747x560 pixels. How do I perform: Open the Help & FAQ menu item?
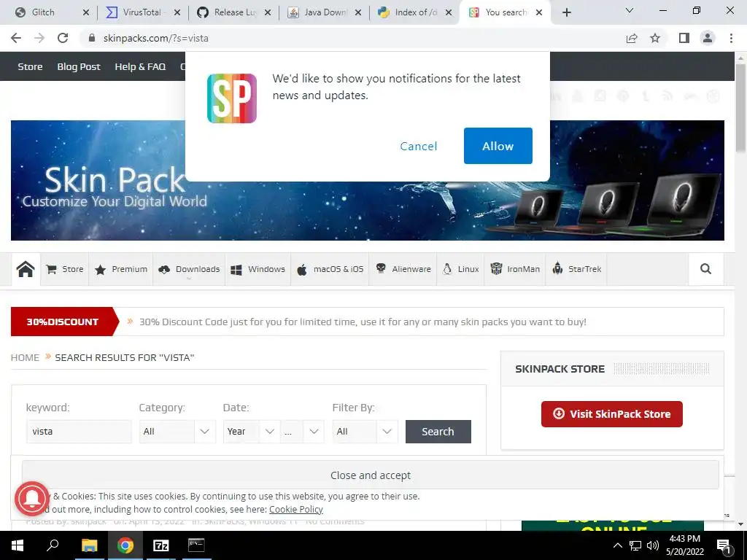(140, 66)
